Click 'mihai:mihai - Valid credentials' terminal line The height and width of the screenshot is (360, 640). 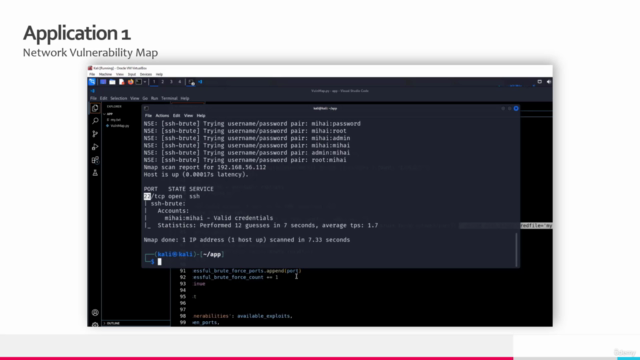point(219,218)
